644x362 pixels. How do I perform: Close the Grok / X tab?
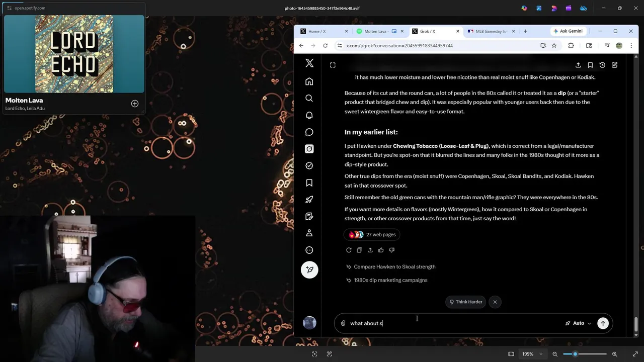pos(458,31)
